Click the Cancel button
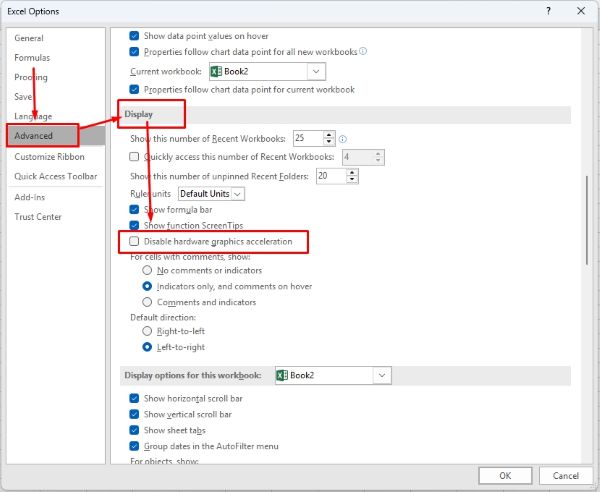 [x=566, y=476]
